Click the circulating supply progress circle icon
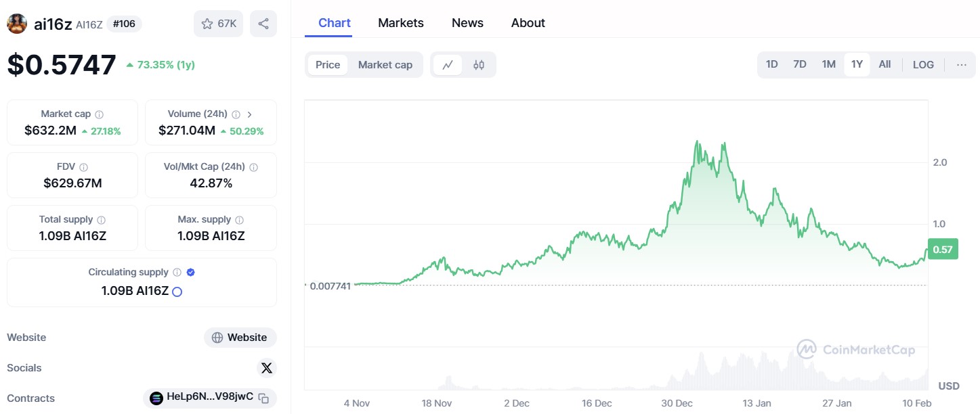Viewport: 980px width, 414px height. coord(177,292)
